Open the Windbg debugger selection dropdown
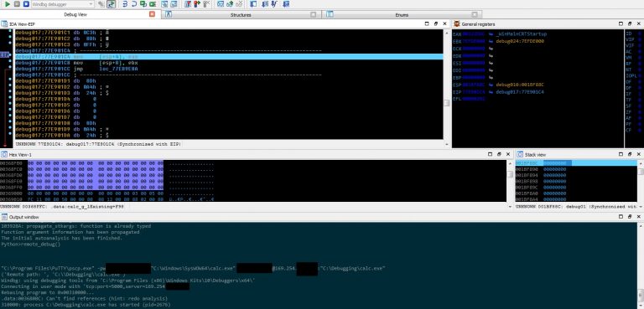Viewport: 644px width, 309px height. tap(63, 4)
